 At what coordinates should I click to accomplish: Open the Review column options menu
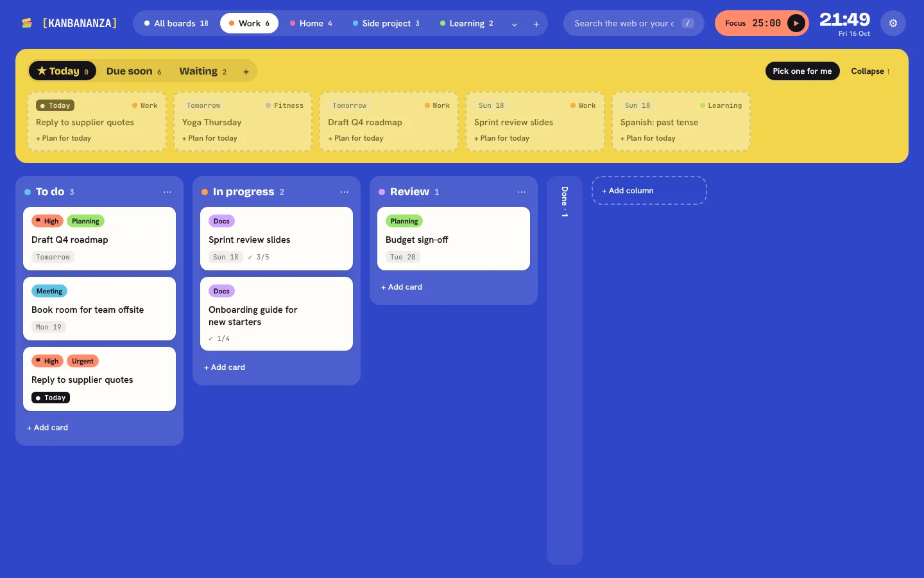click(522, 192)
